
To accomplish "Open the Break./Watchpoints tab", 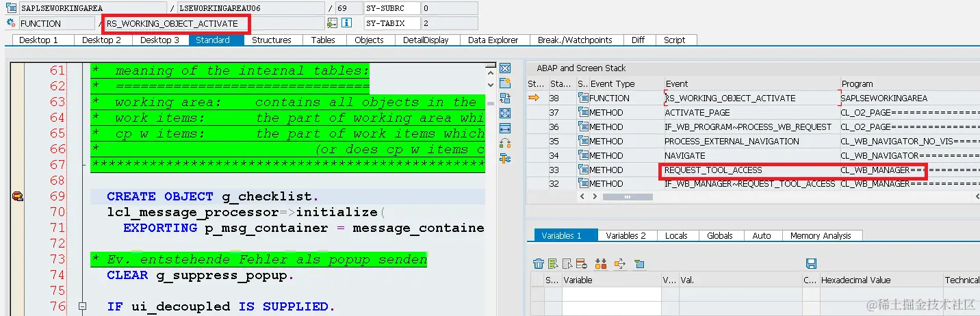I will 575,40.
